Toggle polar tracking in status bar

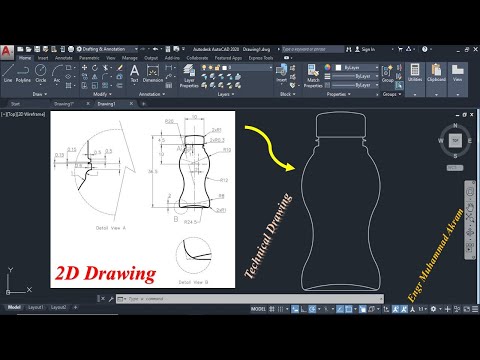pyautogui.click(x=312, y=309)
